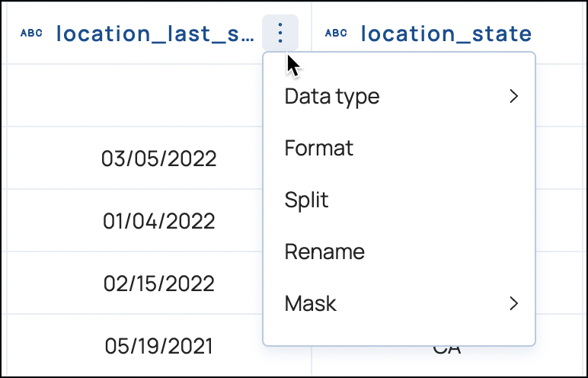Click the location_last_s column header name

tap(152, 34)
